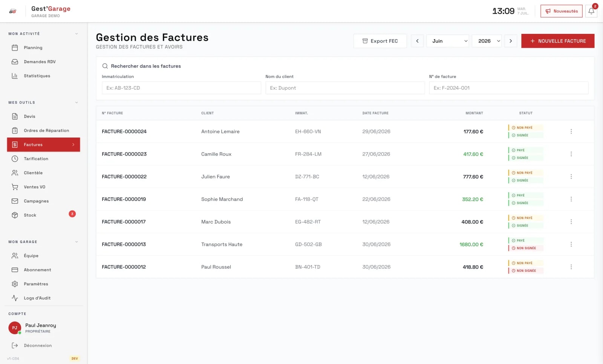Go to next month arrow
This screenshot has width=603, height=364.
[x=511, y=41]
